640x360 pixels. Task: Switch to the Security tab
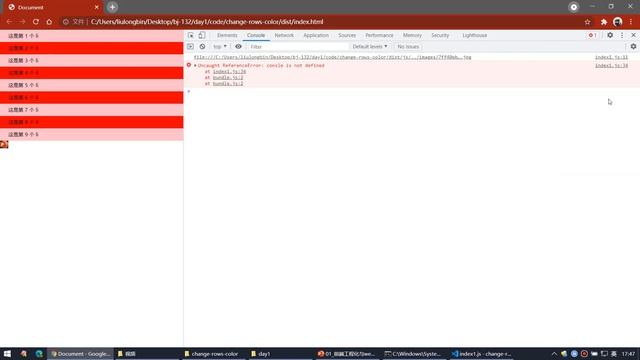click(x=440, y=36)
